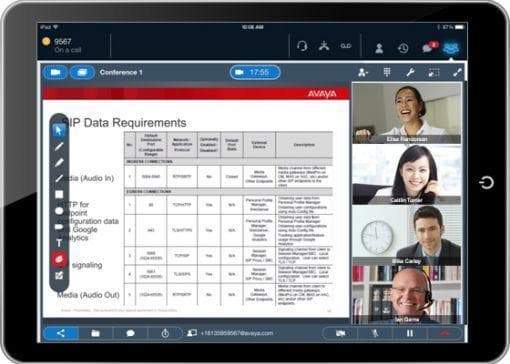Screen dimensions: 510x364
Task: Select the rectangle shape annotation tool
Action: 59,194
